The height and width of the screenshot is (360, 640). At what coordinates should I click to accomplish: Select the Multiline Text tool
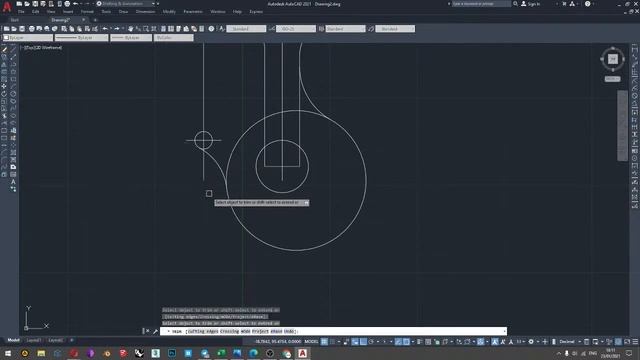point(13,182)
